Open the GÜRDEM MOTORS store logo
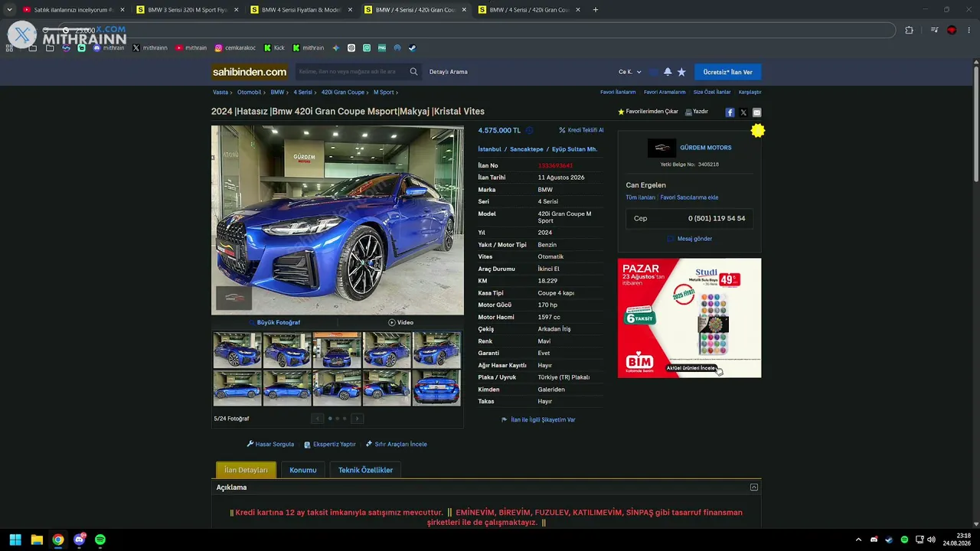The height and width of the screenshot is (551, 980). [x=661, y=148]
